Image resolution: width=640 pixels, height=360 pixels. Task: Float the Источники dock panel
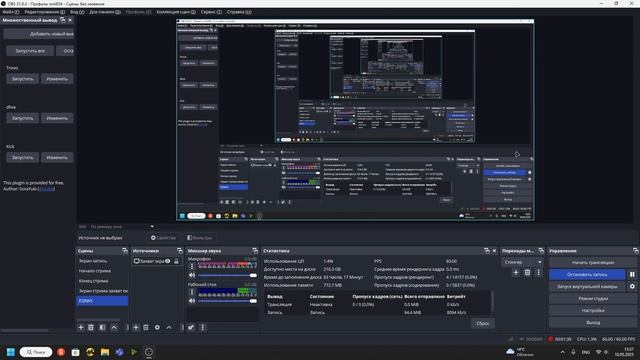180,251
